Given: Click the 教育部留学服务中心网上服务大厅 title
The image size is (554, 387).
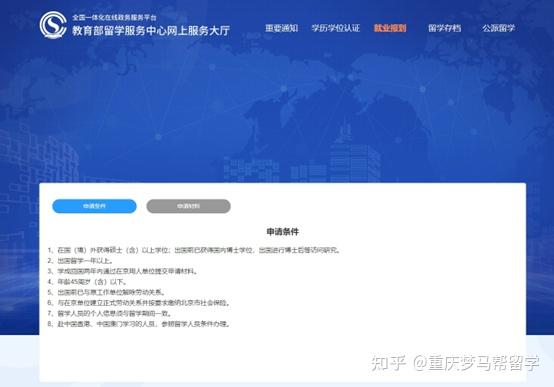Looking at the screenshot, I should [x=151, y=31].
